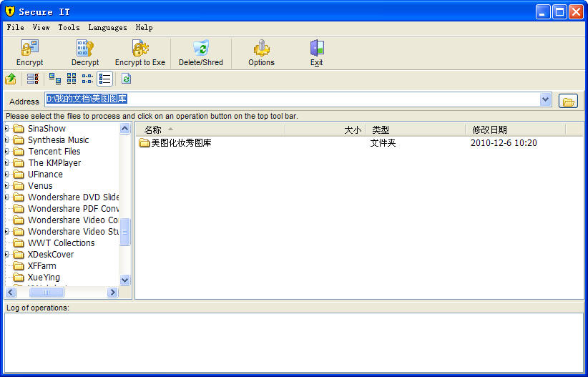Click inside the Log of operations box
The image size is (588, 377).
(293, 343)
